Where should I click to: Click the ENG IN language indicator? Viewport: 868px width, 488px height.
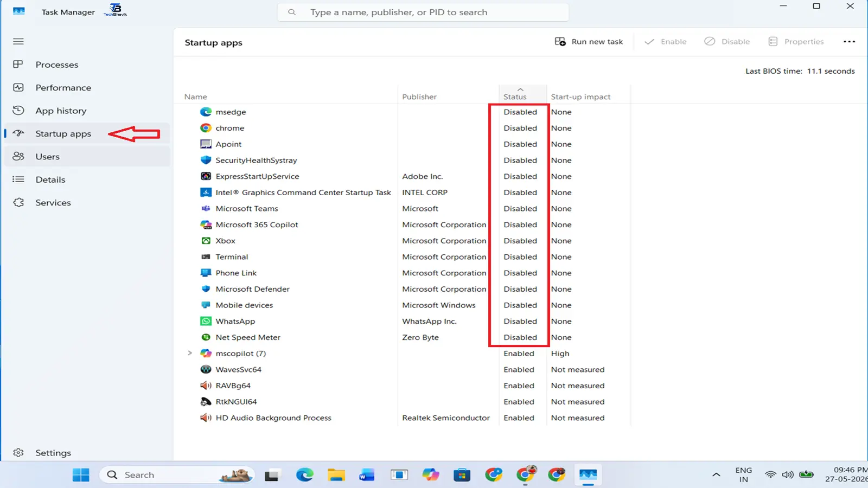click(744, 474)
